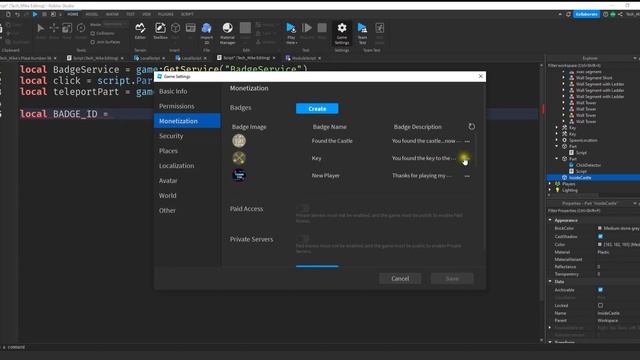
Task: Toggle the Archivable checkbox
Action: 600,290
